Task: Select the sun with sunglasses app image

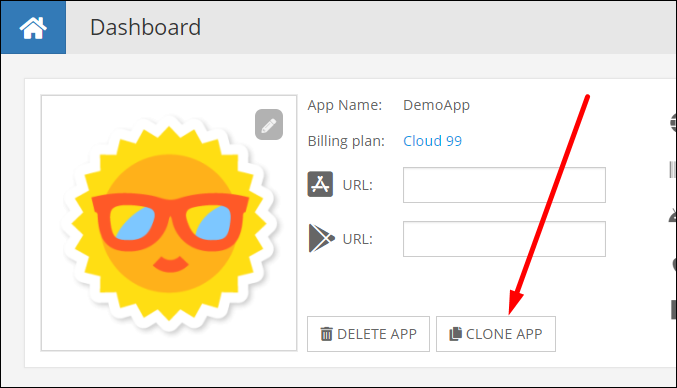Action: click(x=169, y=223)
